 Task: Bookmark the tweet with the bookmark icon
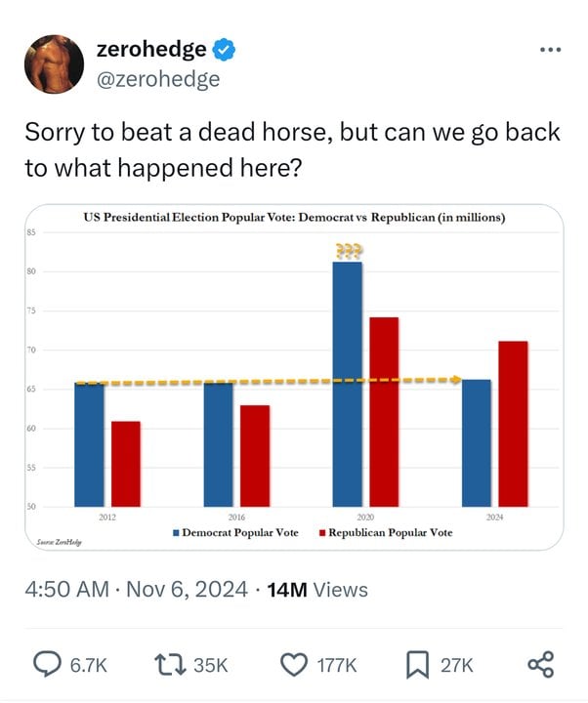point(418,665)
